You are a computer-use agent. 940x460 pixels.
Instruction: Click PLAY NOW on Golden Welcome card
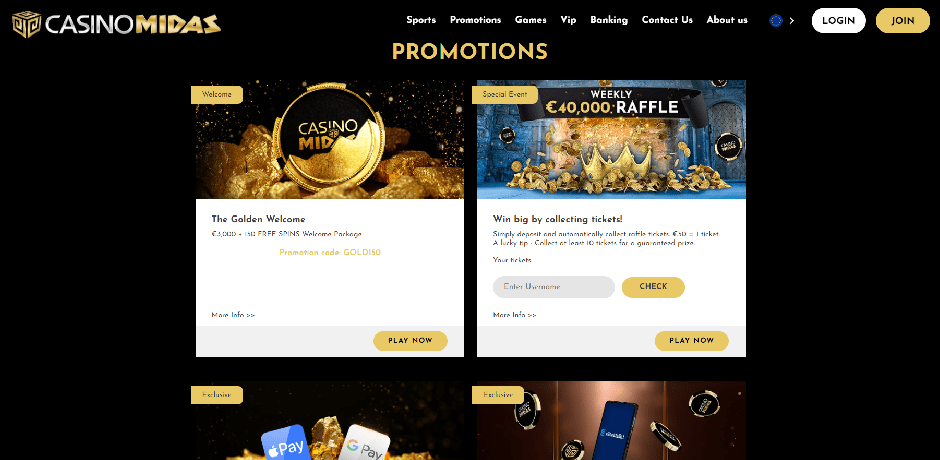(x=410, y=341)
